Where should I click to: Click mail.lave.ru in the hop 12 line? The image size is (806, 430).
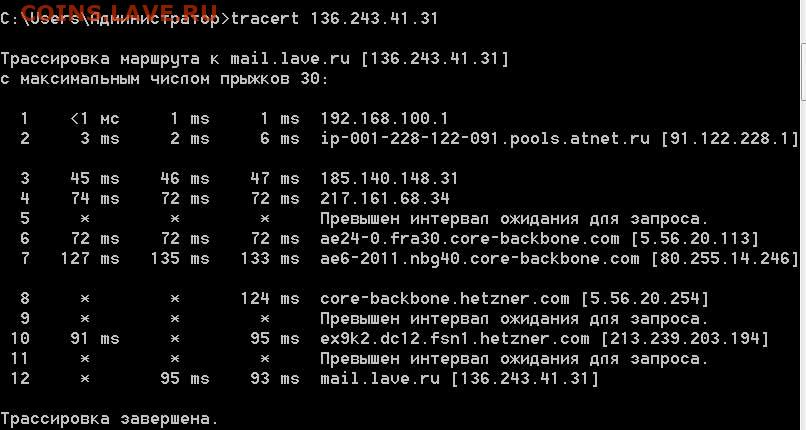tap(380, 379)
